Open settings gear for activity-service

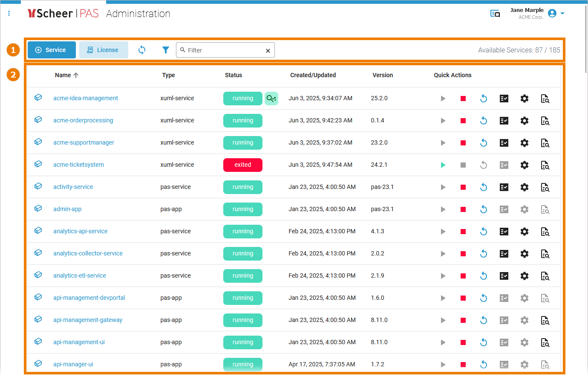coord(525,187)
